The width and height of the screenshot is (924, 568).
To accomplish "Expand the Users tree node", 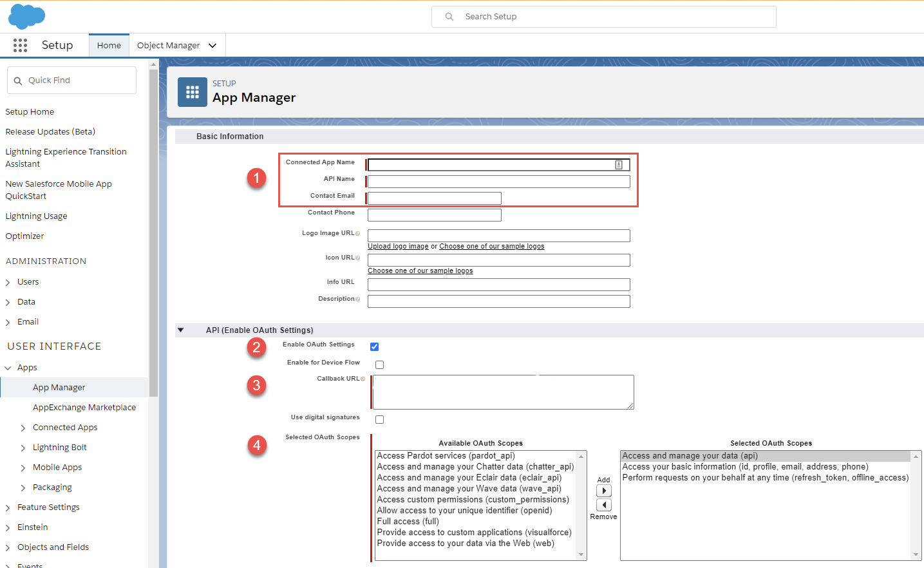I will pyautogui.click(x=8, y=283).
